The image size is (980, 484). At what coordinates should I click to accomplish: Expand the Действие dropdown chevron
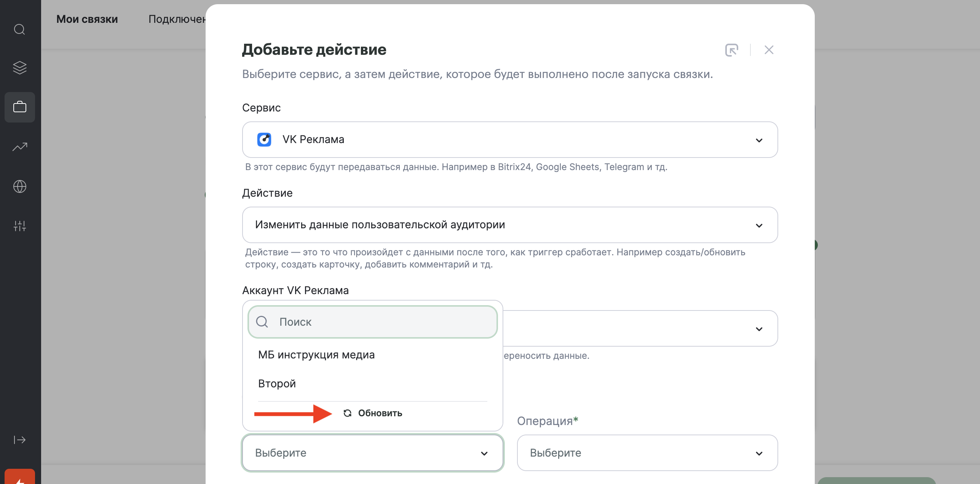pos(759,226)
